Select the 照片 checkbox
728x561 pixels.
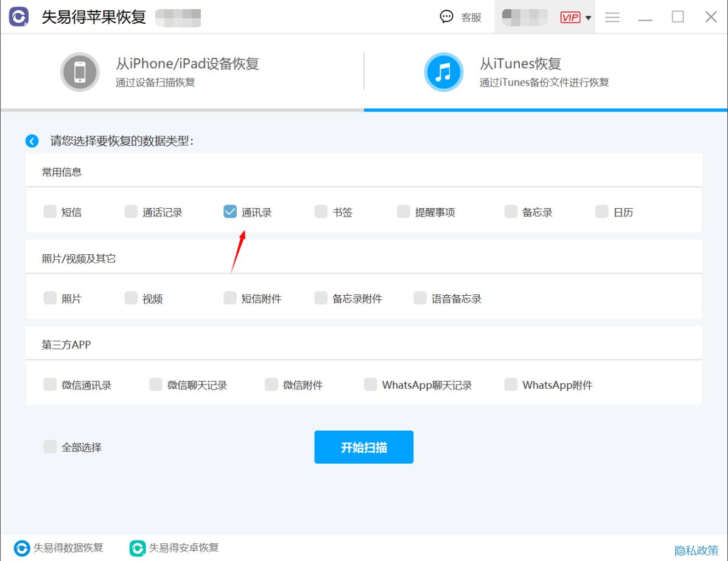click(50, 298)
